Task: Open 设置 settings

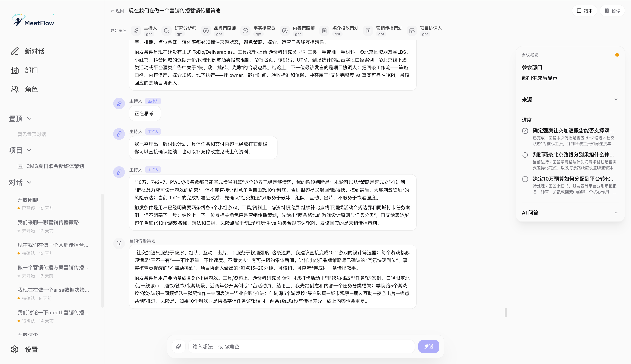Action: [24, 349]
